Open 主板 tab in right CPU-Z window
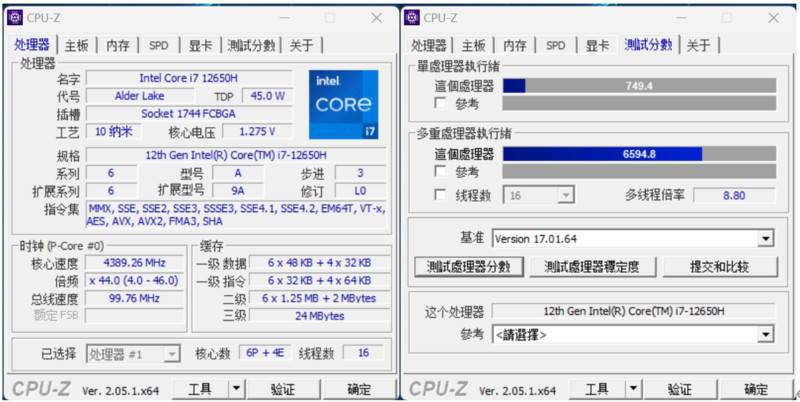Image resolution: width=800 pixels, height=402 pixels. click(x=473, y=45)
